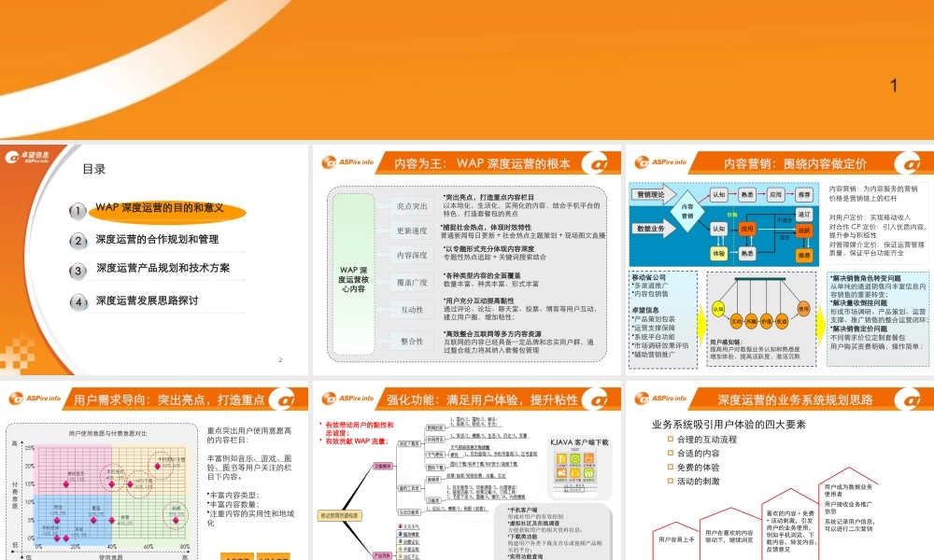This screenshot has width=934, height=560.
Task: Open slide 用户需求导向: 突出亮点, 打造重点
Action: [x=154, y=470]
